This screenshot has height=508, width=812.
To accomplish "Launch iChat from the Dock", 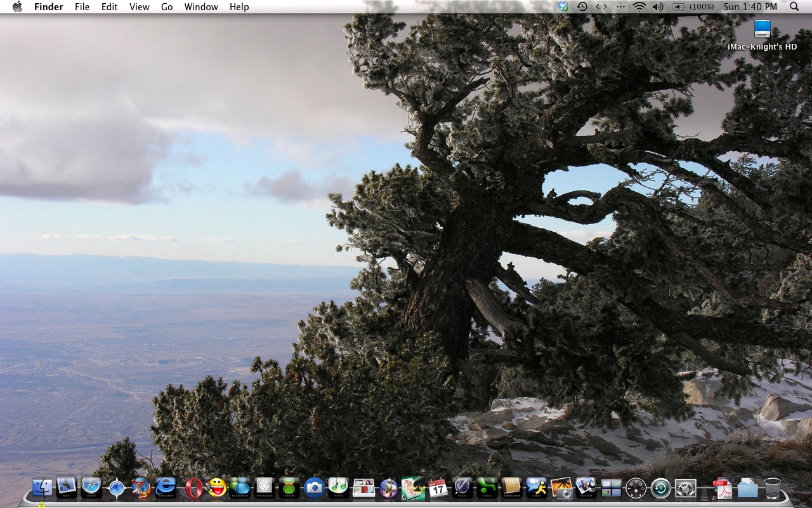I will click(537, 488).
